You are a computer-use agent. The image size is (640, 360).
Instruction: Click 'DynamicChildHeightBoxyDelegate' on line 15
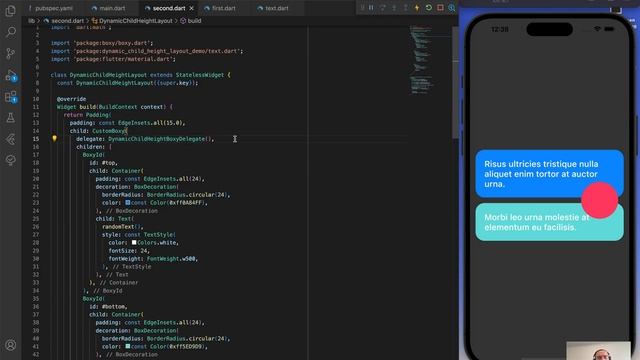[x=157, y=139]
